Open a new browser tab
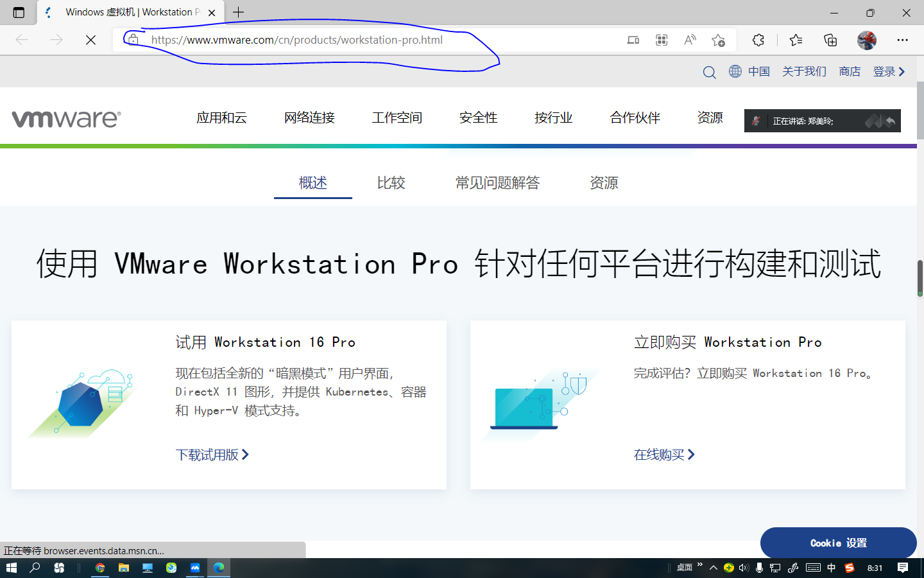924x578 pixels. point(239,12)
